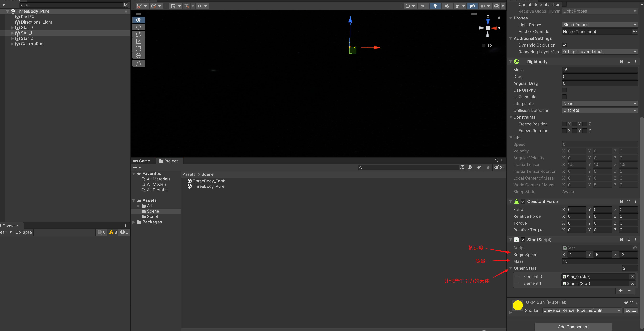Disable Constant Force component checkbox
This screenshot has width=644, height=331.
coord(523,201)
